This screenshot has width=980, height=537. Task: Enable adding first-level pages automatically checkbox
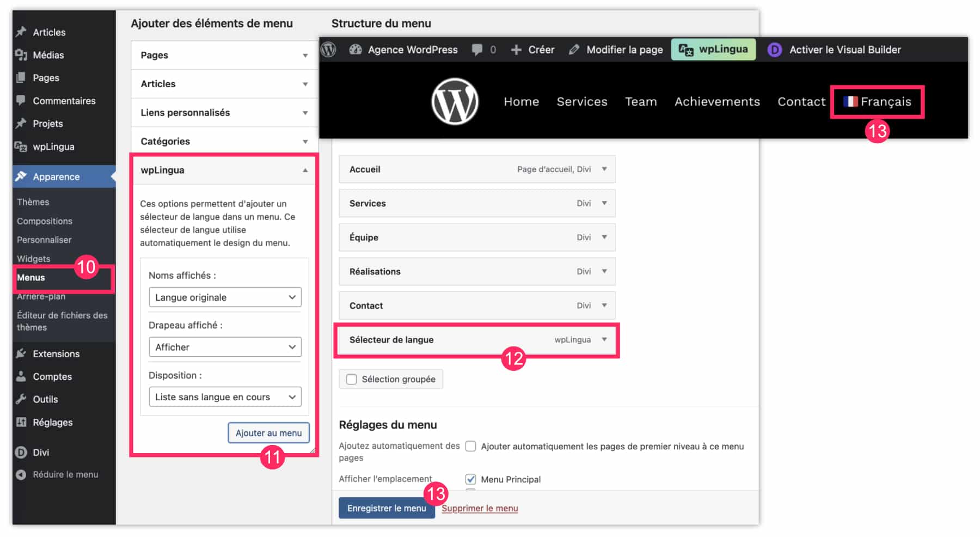[x=471, y=447]
